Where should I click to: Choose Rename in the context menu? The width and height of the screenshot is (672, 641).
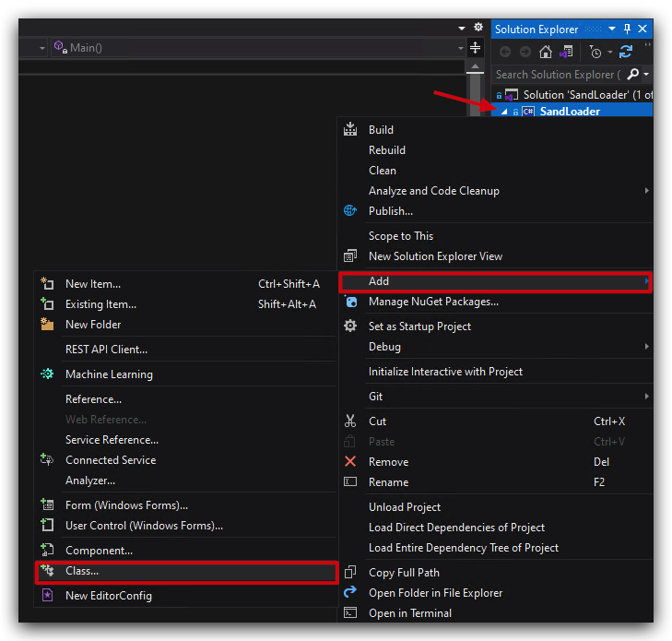click(x=495, y=482)
